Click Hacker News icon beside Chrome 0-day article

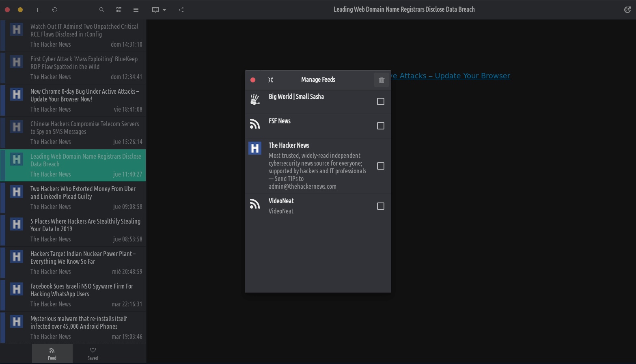(17, 94)
